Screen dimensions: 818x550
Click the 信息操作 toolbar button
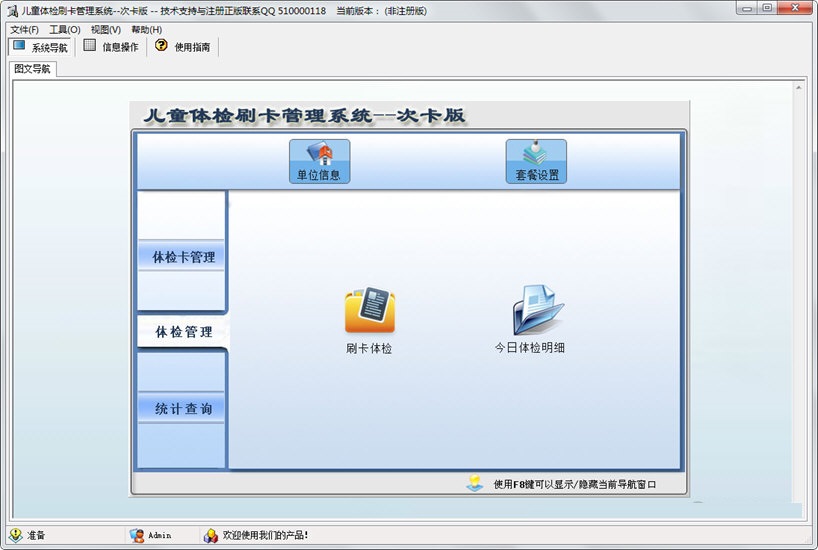pos(111,47)
